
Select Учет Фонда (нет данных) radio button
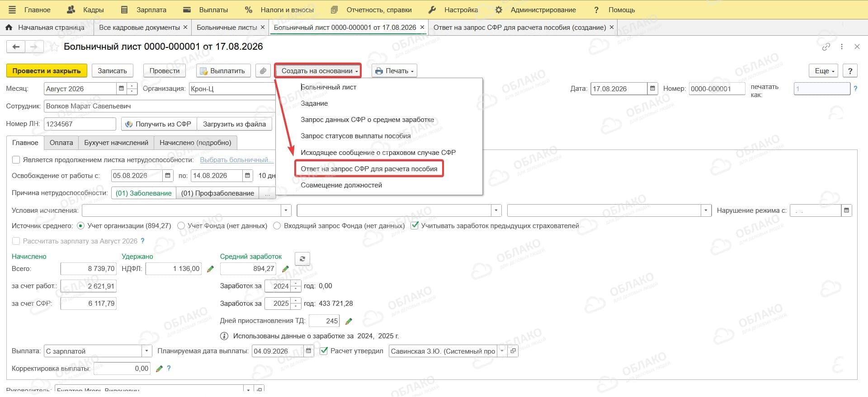(x=181, y=225)
